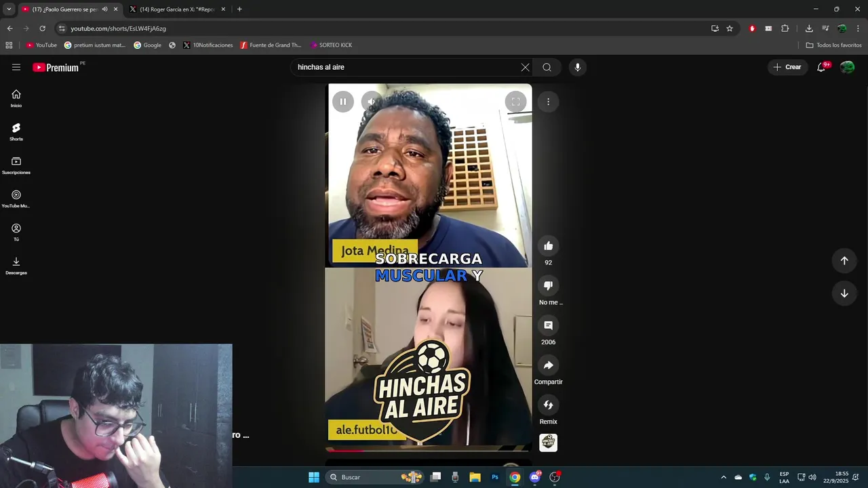Open Inicio in the sidebar
The image size is (868, 488).
(16, 98)
